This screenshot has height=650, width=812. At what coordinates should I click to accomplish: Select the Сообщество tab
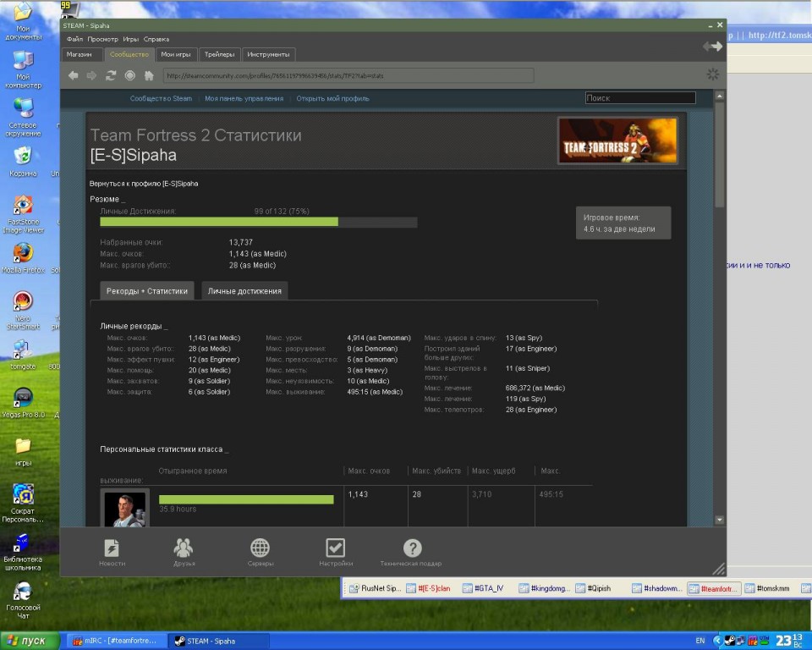click(129, 54)
